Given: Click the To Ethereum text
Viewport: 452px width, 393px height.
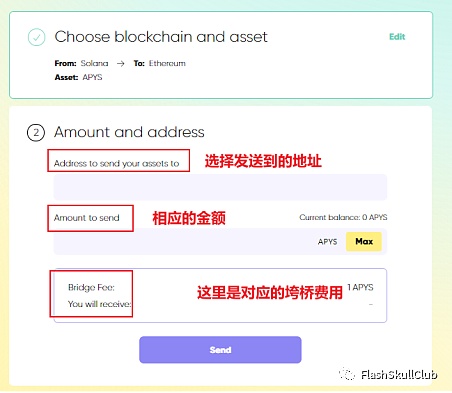Looking at the screenshot, I should point(160,63).
